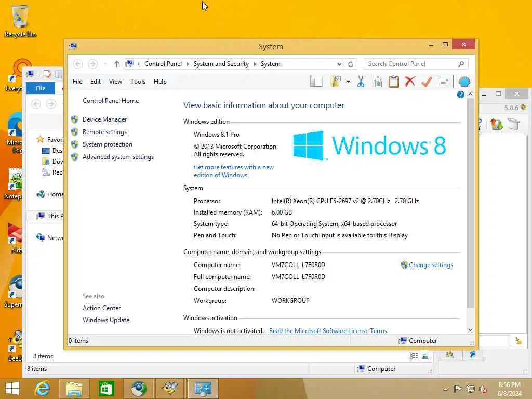
Task: Launch Internet Explorer from taskbar
Action: [42, 389]
